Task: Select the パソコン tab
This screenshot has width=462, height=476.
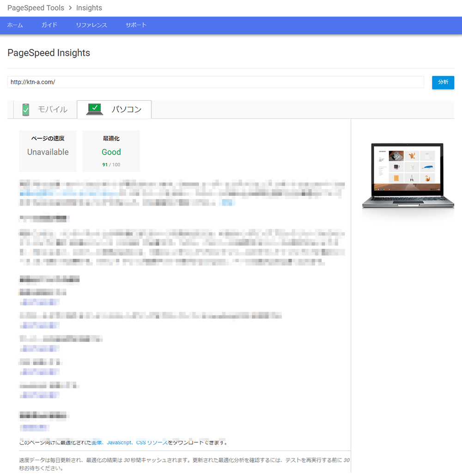Action: click(x=114, y=109)
